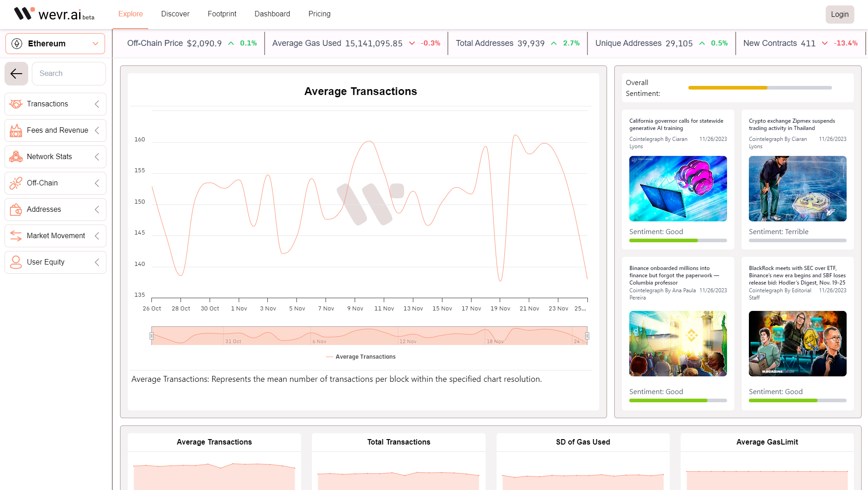Open the Pricing page
The height and width of the screenshot is (490, 868).
319,14
